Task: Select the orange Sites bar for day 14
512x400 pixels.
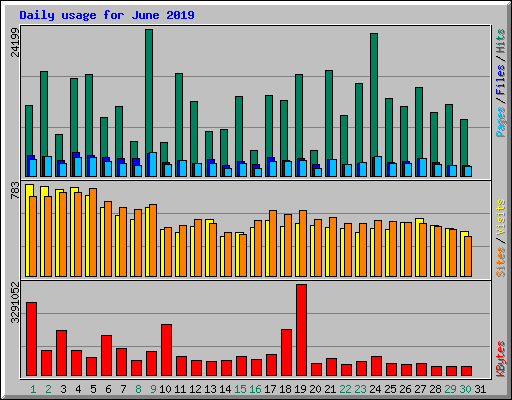Action: point(228,255)
